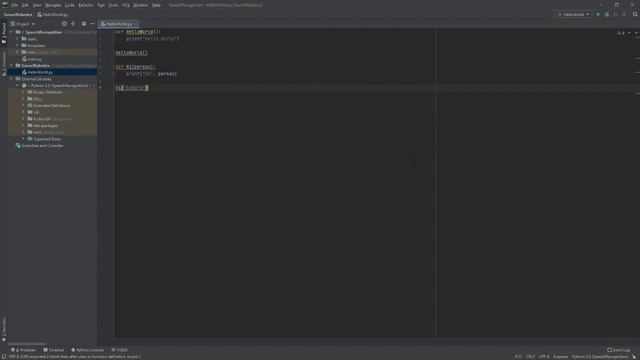The height and width of the screenshot is (360, 640).
Task: Click the CRLF line separator in status bar
Action: [x=530, y=356]
